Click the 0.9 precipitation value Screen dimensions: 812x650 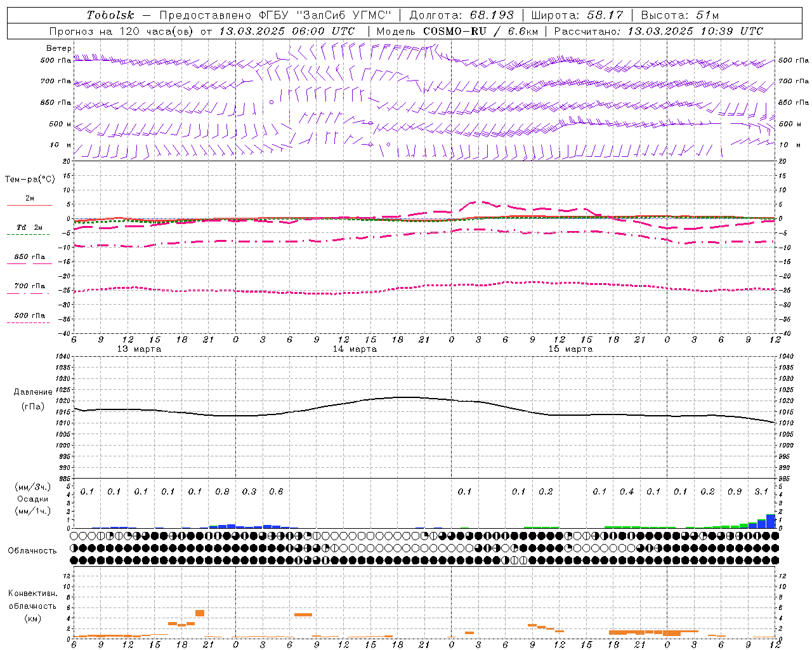[735, 491]
